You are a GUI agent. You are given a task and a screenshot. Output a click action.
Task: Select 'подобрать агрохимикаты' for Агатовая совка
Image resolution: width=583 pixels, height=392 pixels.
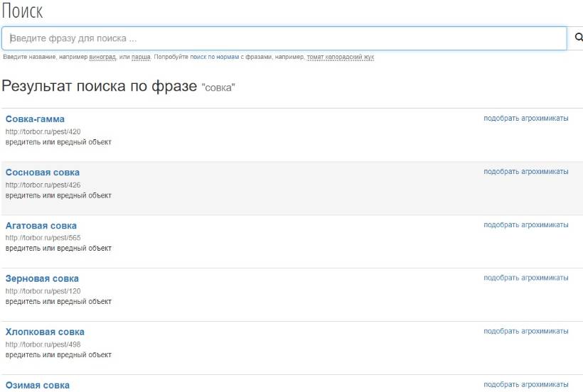pyautogui.click(x=525, y=225)
